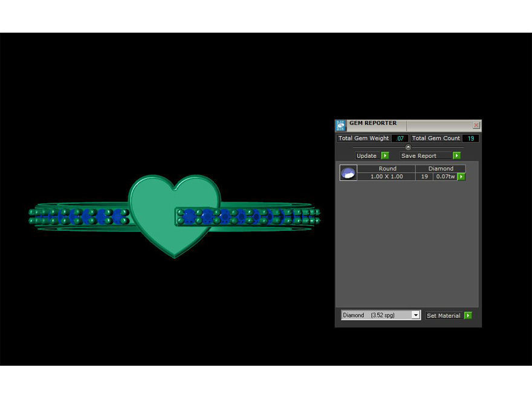The image size is (532, 399).
Task: Click the Save Report label
Action: point(419,156)
